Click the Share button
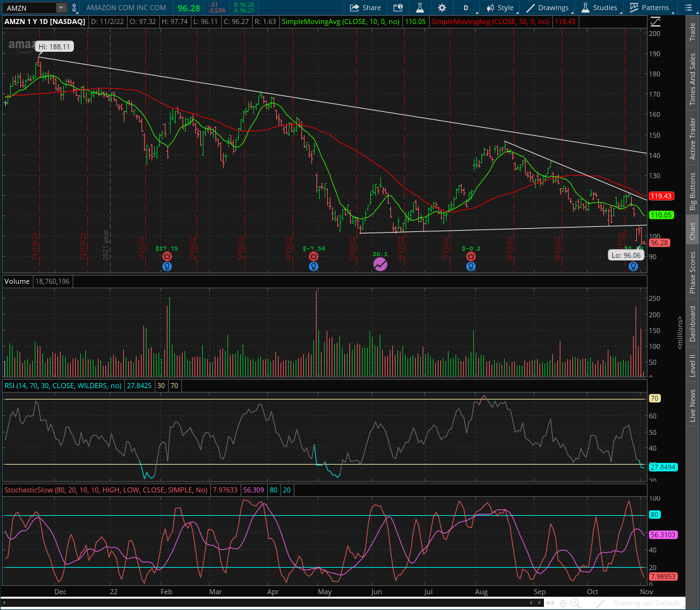Screen dimensions: 700x610 click(x=365, y=8)
